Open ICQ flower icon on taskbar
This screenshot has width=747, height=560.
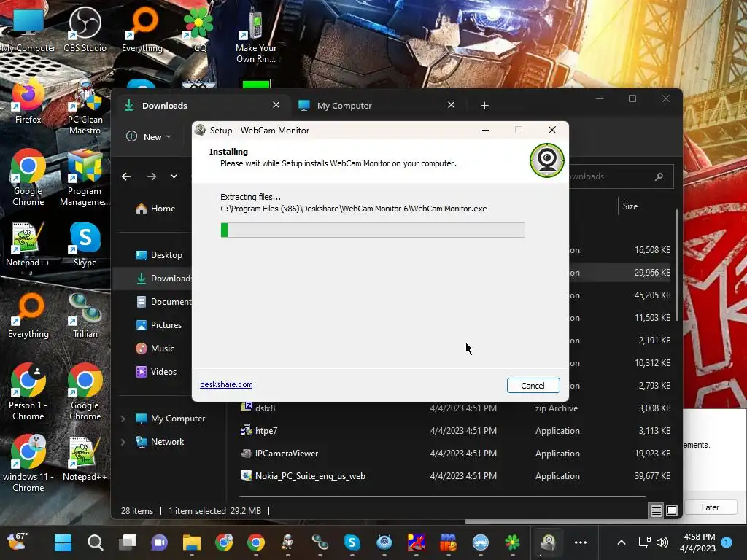[x=513, y=542]
